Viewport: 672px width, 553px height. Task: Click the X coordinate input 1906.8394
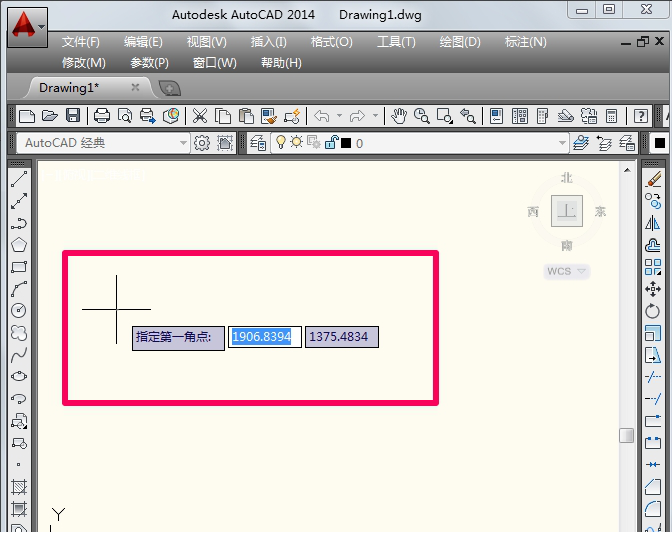coord(264,337)
